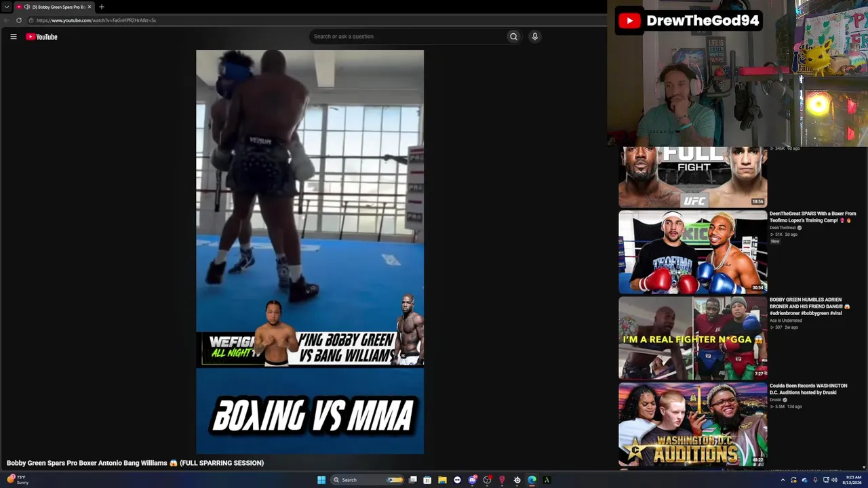Go to YouTube home via logo
The height and width of the screenshot is (488, 868).
[42, 37]
